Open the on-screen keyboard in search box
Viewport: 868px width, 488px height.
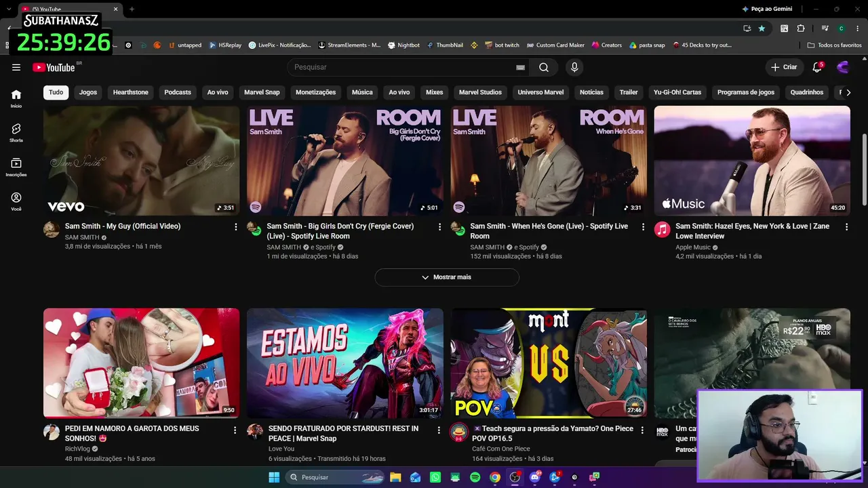click(x=520, y=67)
